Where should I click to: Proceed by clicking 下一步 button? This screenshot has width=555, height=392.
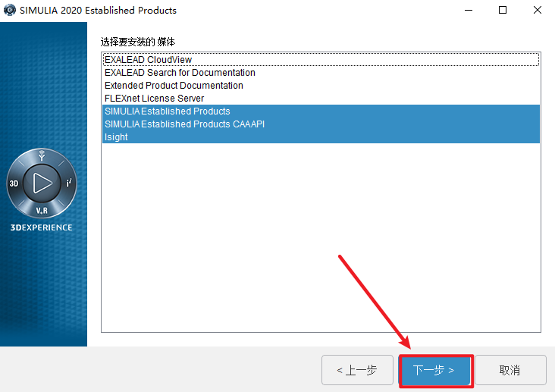tap(435, 370)
